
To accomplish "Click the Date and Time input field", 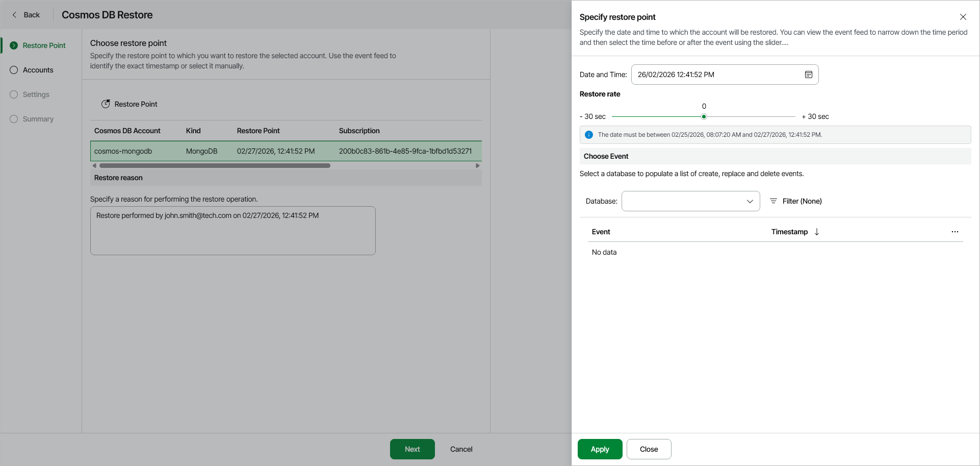I will 716,75.
